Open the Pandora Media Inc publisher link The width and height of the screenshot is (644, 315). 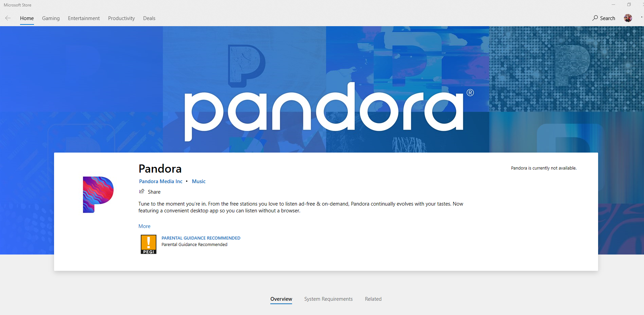click(160, 181)
